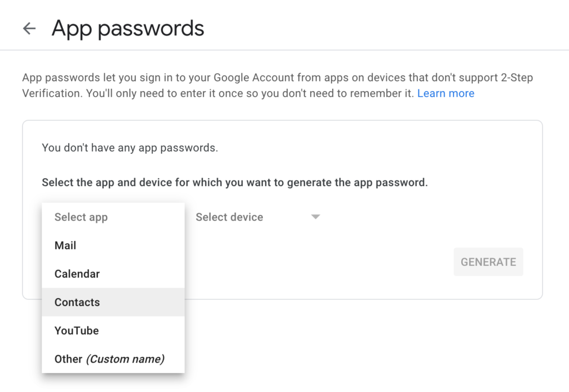Click the back arrow to return to security settings
569x392 pixels.
[29, 28]
